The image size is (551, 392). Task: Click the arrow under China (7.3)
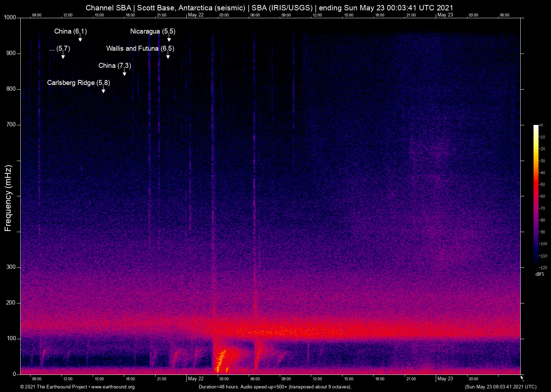point(125,73)
